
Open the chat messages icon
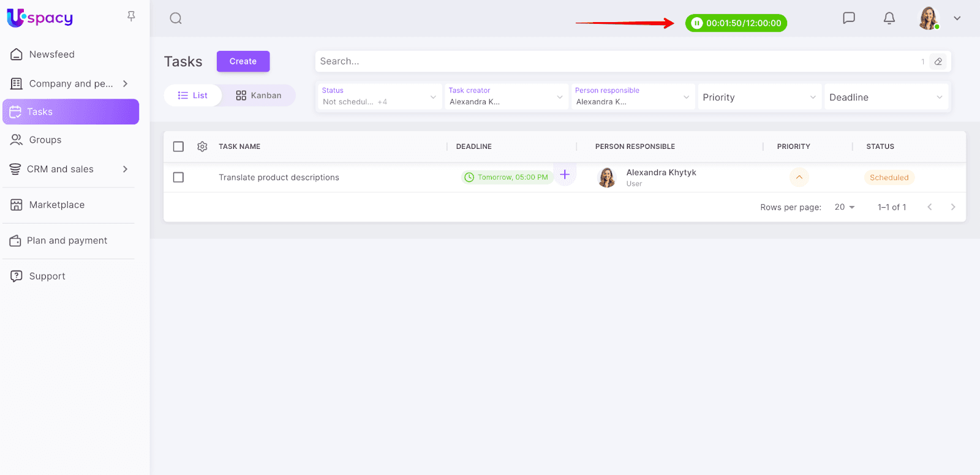pyautogui.click(x=849, y=18)
